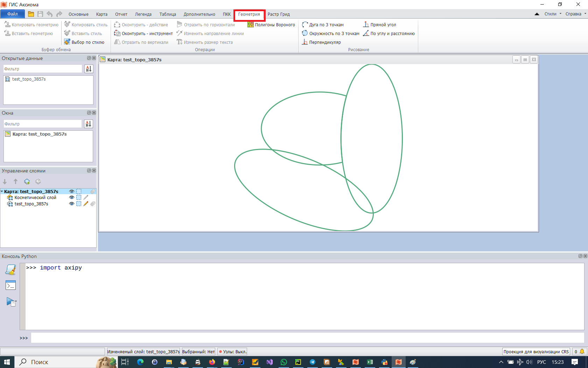Hide the Косметический слой layer
This screenshot has width=588, height=368.
click(x=71, y=197)
